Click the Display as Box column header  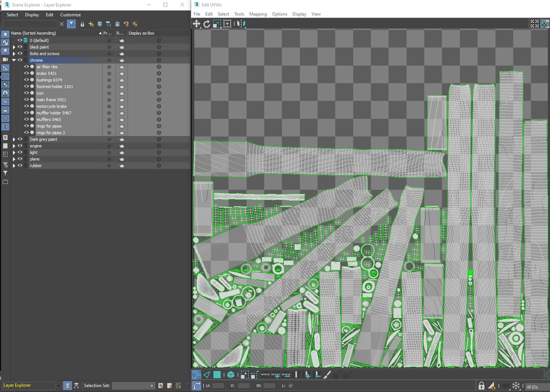[158, 33]
